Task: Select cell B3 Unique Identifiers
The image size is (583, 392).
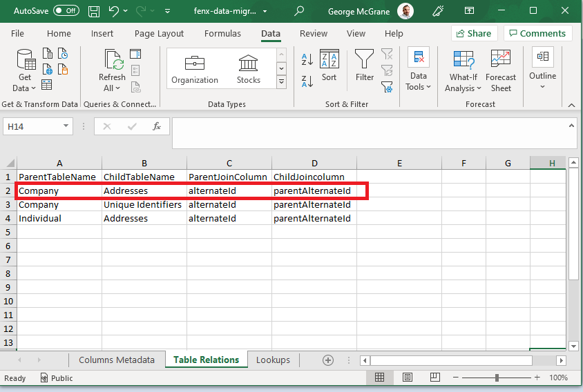Action: pos(144,204)
